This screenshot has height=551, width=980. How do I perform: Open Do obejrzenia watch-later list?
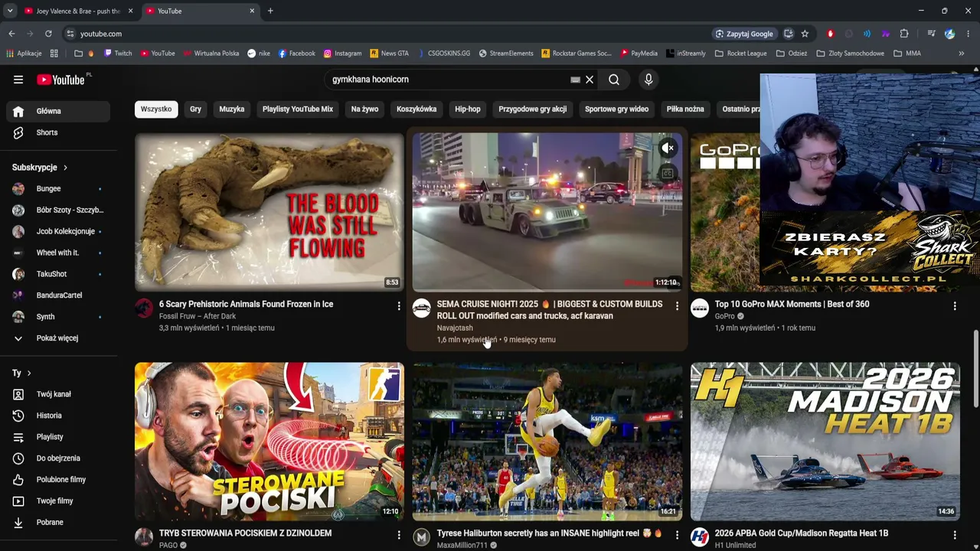pos(58,458)
